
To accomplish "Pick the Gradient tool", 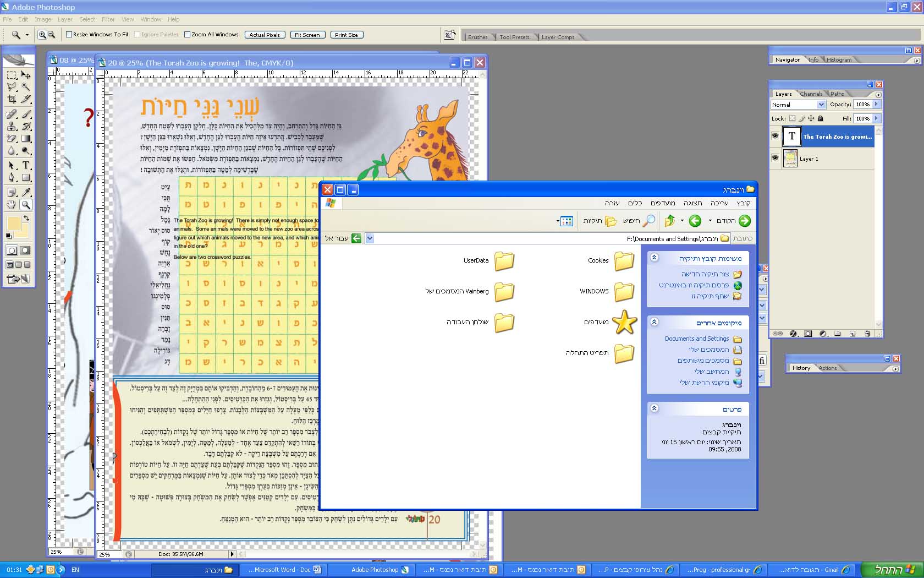I will coord(26,139).
